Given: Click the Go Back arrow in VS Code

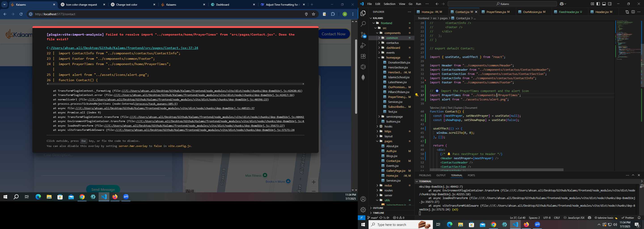Looking at the screenshot, I should click(437, 4).
